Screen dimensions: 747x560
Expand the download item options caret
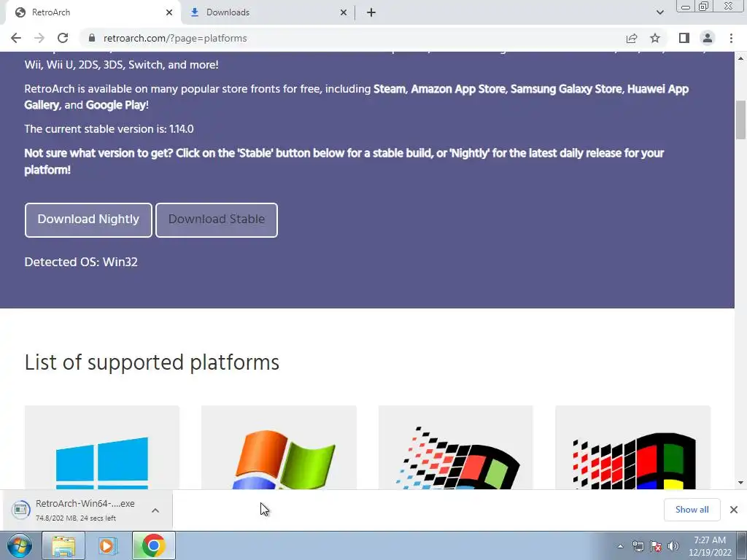click(155, 510)
